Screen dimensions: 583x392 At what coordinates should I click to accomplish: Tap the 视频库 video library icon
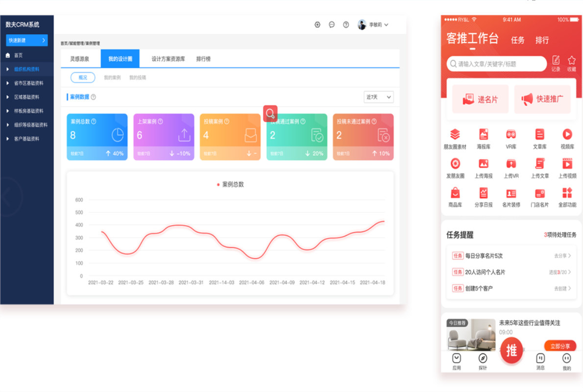point(567,135)
